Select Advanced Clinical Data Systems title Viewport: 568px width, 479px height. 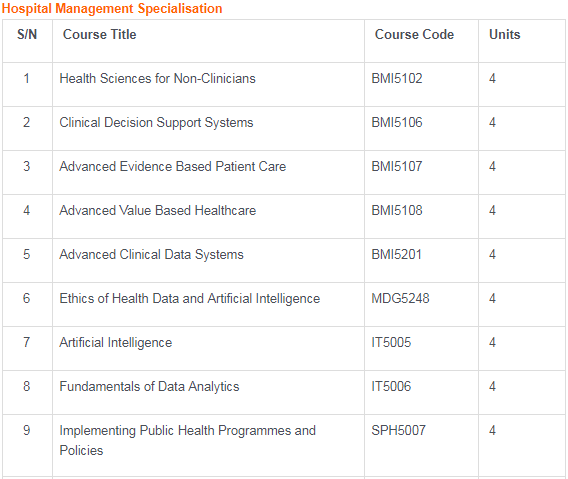click(151, 255)
